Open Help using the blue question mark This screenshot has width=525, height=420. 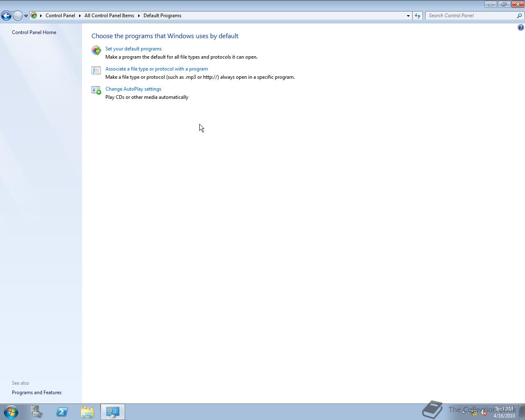point(520,27)
